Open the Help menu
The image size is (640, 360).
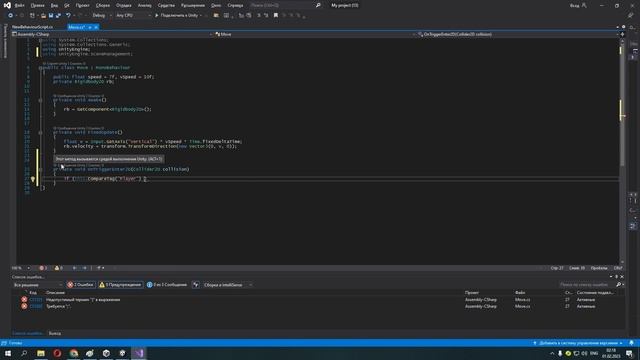coord(235,5)
